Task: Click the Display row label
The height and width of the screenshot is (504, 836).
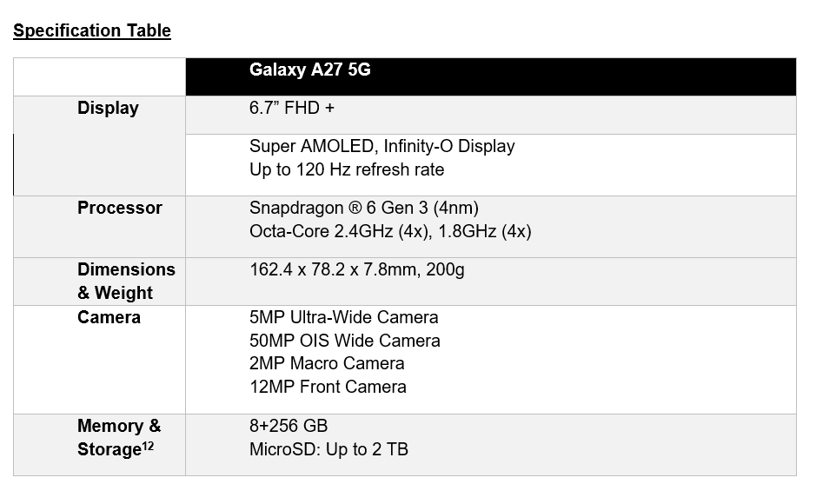Action: 108,108
